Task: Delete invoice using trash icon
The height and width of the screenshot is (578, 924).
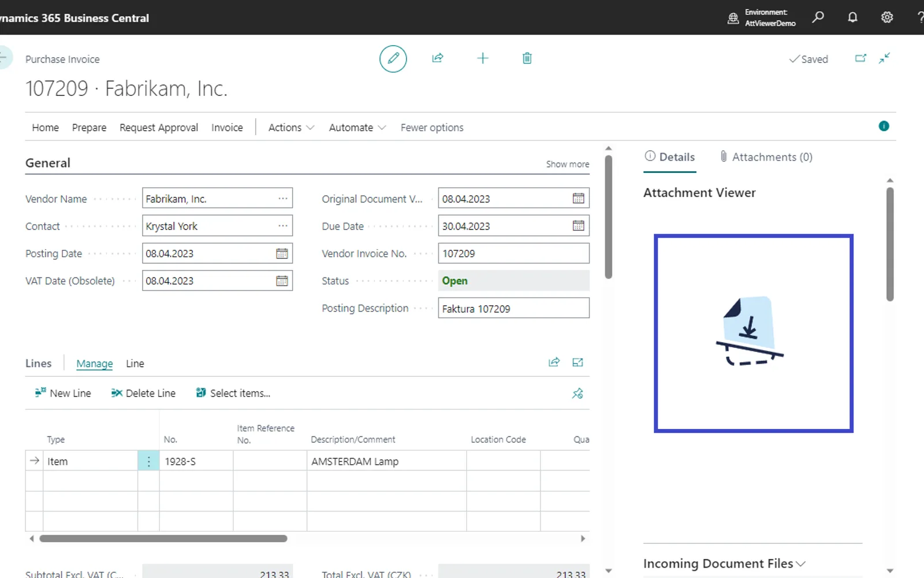Action: (x=527, y=58)
